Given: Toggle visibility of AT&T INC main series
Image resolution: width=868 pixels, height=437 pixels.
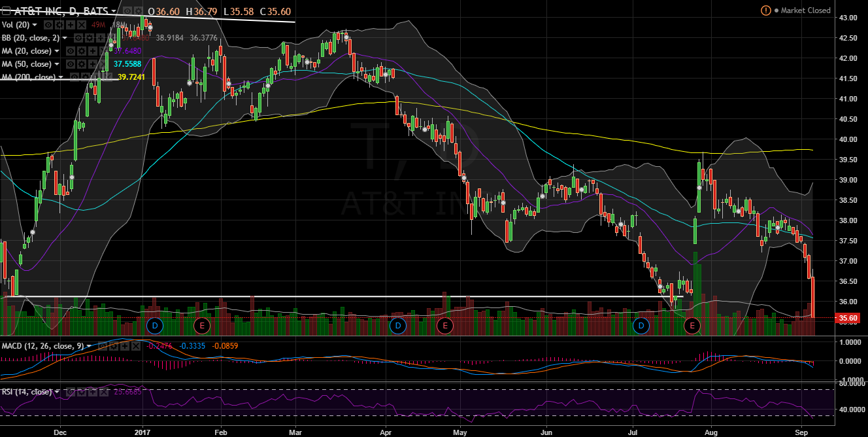Looking at the screenshot, I should [x=128, y=11].
